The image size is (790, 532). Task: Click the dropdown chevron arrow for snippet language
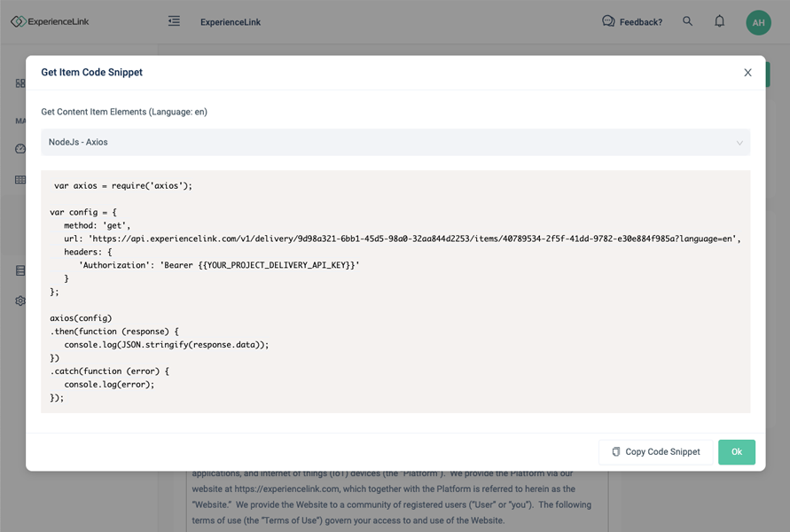[x=739, y=143]
